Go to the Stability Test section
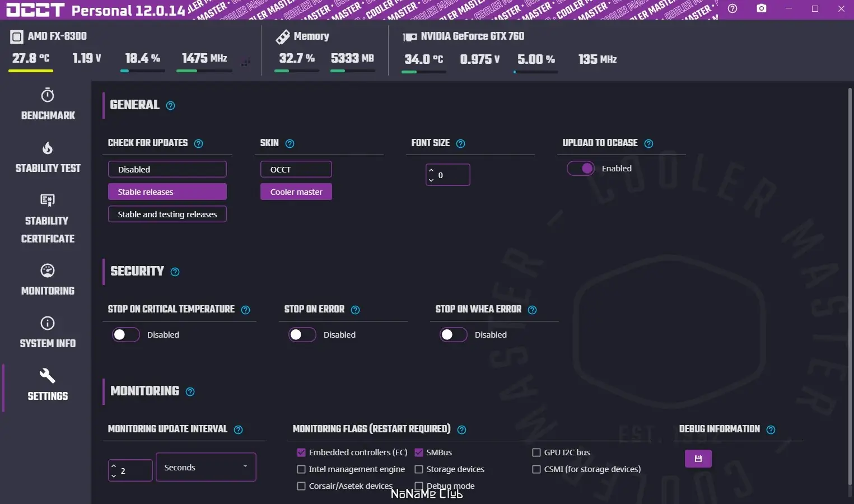854x504 pixels. (48, 157)
